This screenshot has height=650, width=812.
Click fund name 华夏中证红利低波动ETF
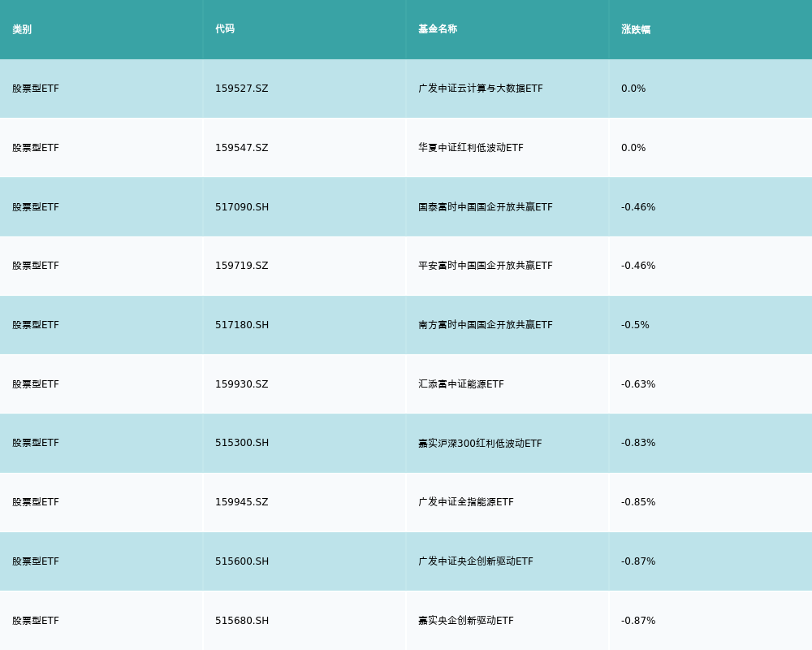pos(471,148)
